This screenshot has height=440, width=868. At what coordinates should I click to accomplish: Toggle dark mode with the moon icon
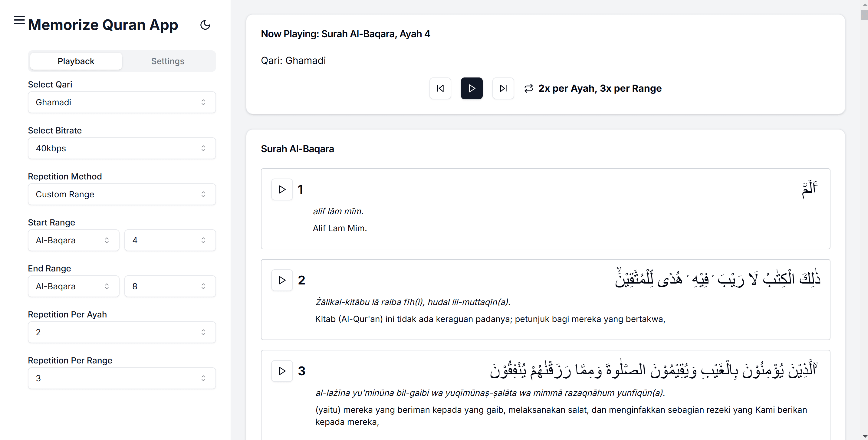click(205, 25)
